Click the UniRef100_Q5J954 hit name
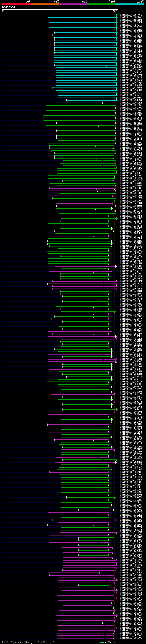The image size is (146, 644). [131, 100]
